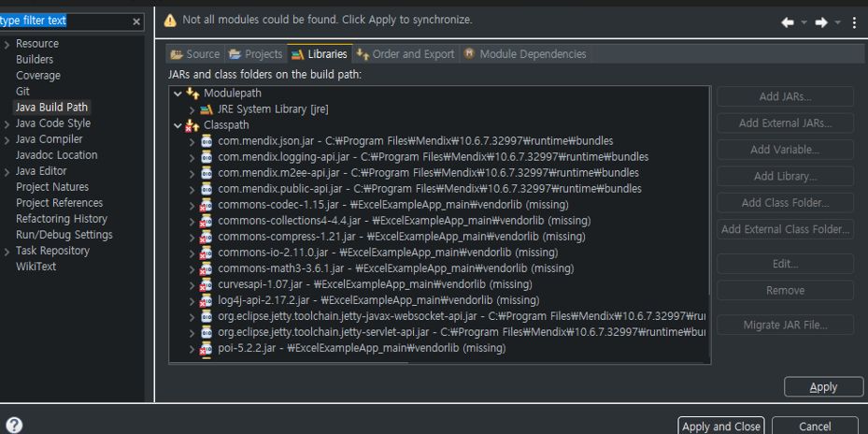Open the forward history dropdown arrow
868x434 pixels.
coord(837,22)
